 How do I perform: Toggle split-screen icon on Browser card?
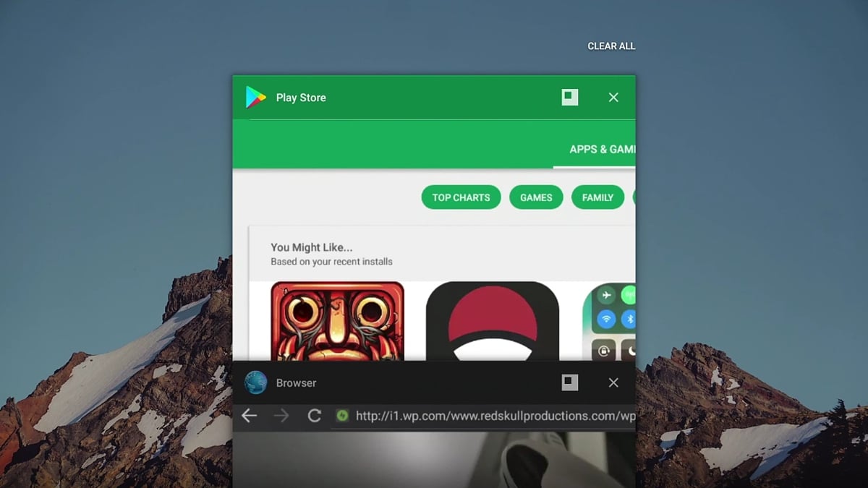pyautogui.click(x=570, y=382)
